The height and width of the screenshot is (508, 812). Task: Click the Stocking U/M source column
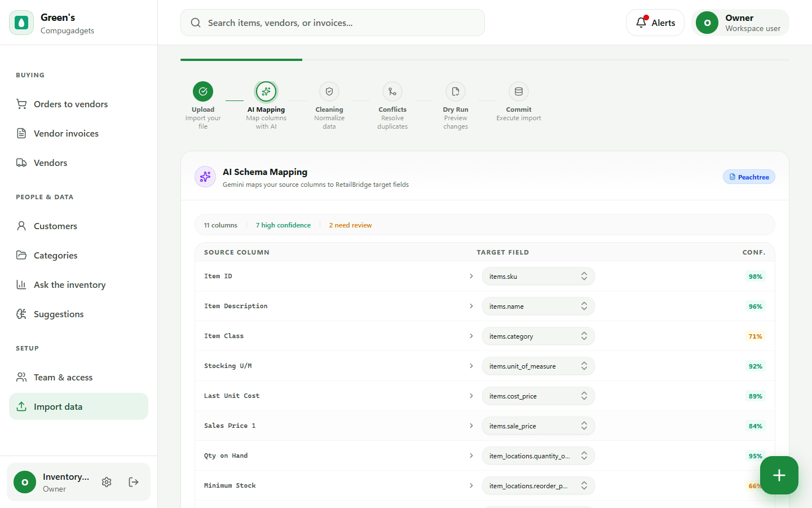228,366
